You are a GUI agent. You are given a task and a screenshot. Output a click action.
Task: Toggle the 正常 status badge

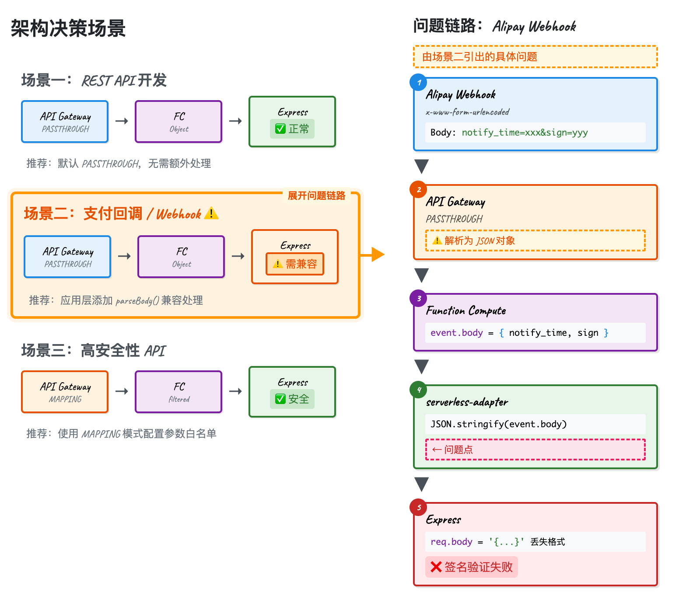pos(292,129)
